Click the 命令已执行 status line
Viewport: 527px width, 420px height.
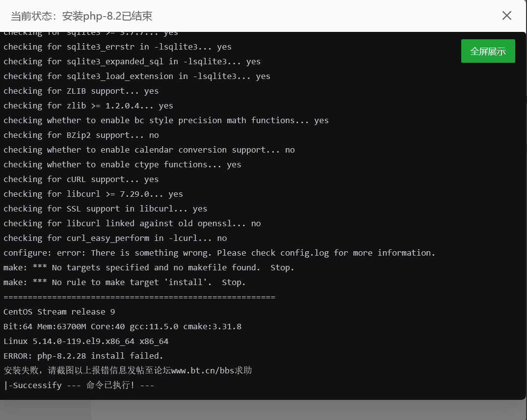(79, 385)
